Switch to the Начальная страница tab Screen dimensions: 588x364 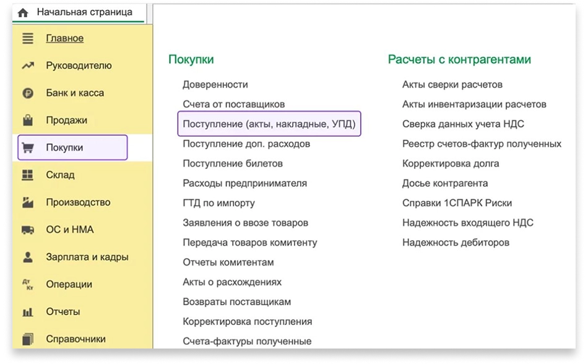coord(79,12)
